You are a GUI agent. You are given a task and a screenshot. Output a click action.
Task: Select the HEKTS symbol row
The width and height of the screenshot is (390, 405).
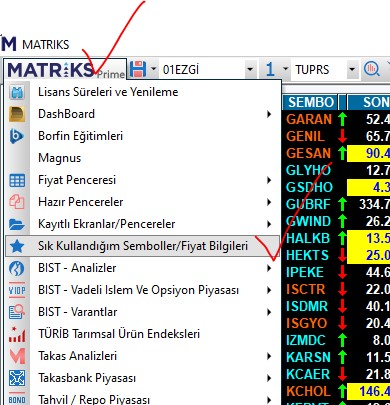click(x=336, y=255)
